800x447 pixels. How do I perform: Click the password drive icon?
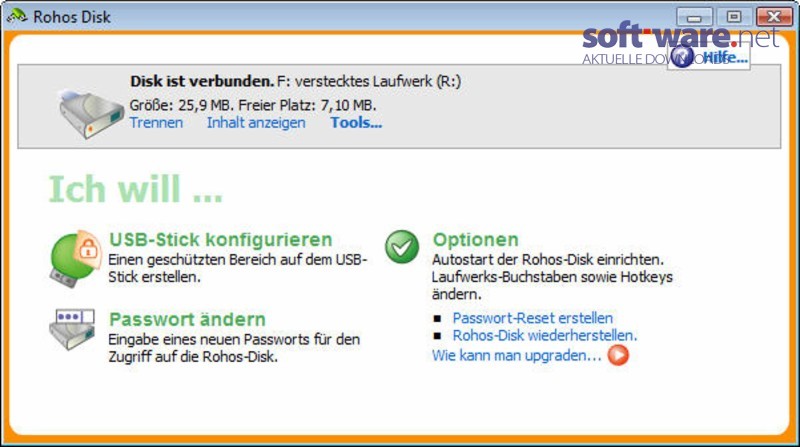[x=72, y=329]
